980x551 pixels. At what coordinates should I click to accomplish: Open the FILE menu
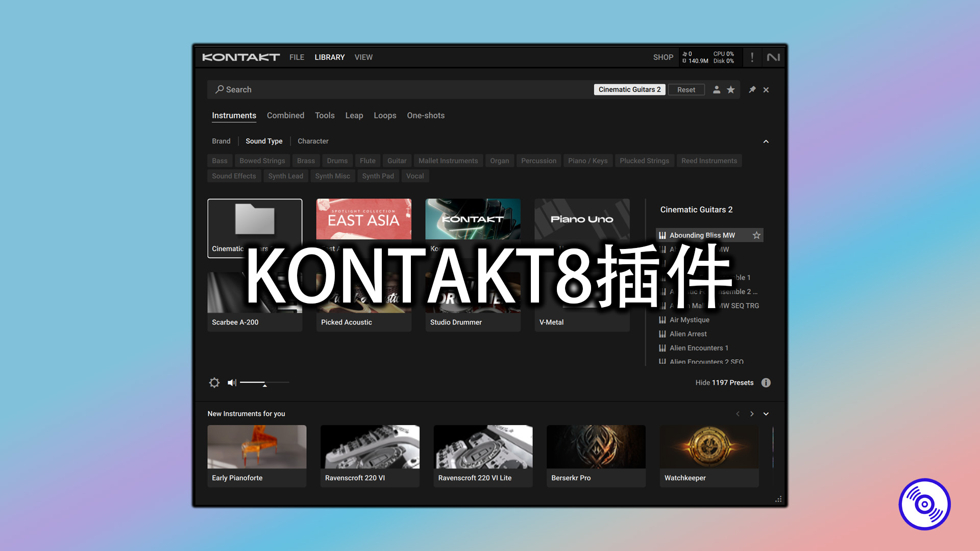point(297,57)
